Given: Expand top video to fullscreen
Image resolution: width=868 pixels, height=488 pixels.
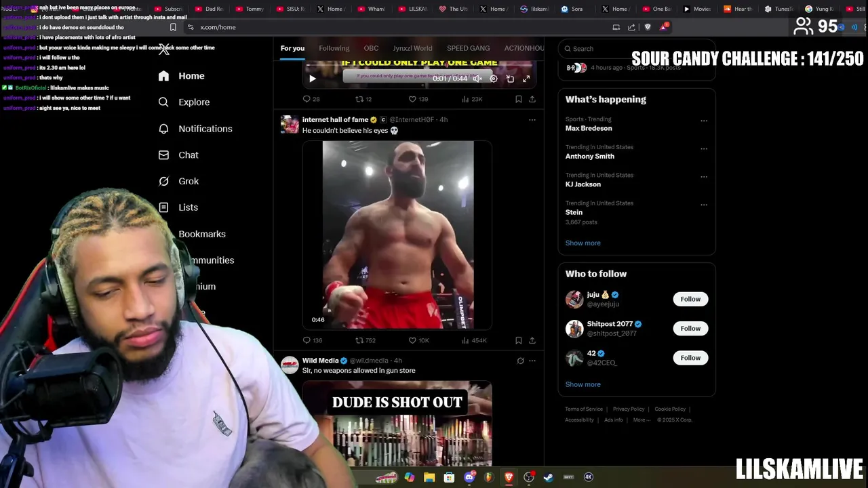Looking at the screenshot, I should tap(526, 79).
